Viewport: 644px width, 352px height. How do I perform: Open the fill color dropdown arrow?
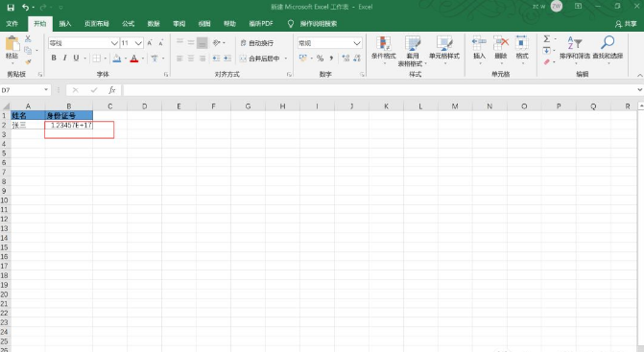[126, 59]
